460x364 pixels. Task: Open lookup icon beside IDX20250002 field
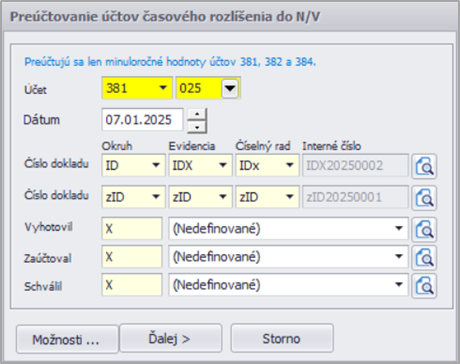[424, 166]
